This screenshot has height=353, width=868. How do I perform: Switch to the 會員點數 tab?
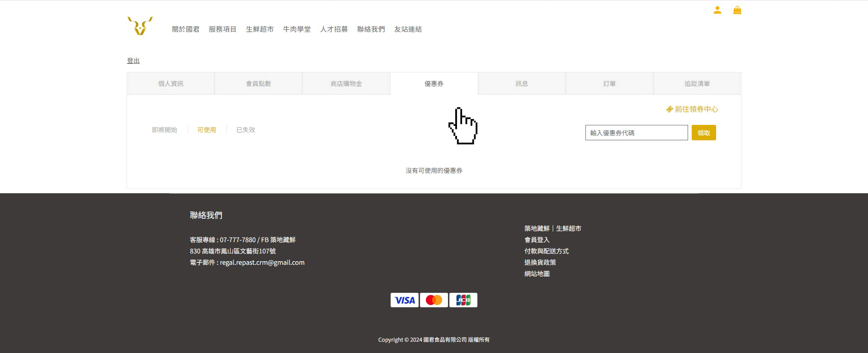coord(259,84)
